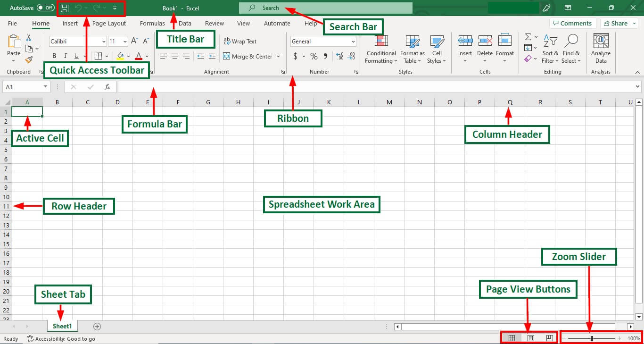Save the workbook via Quick Access Toolbar

pos(65,8)
